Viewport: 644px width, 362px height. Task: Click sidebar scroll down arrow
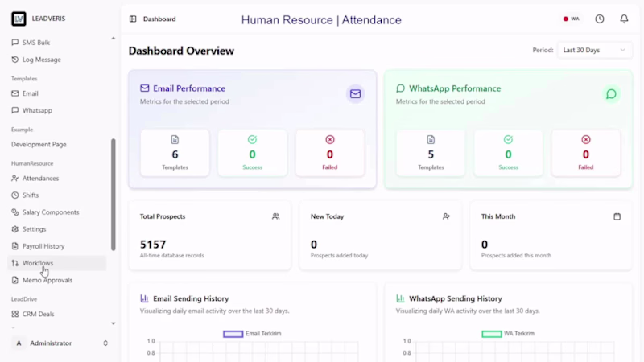pos(114,324)
